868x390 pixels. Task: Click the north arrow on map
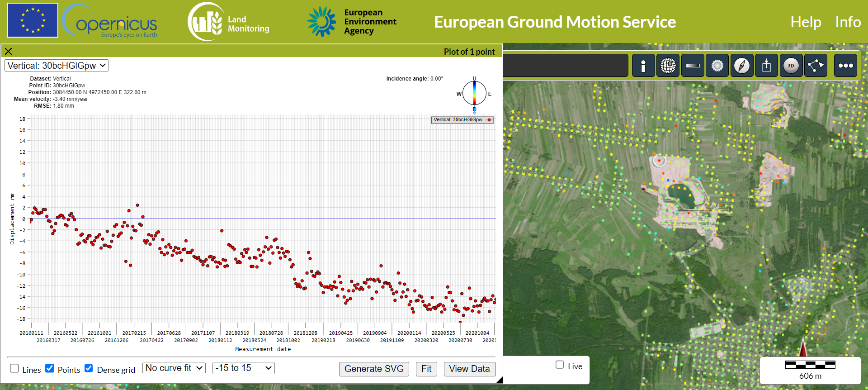[803, 347]
